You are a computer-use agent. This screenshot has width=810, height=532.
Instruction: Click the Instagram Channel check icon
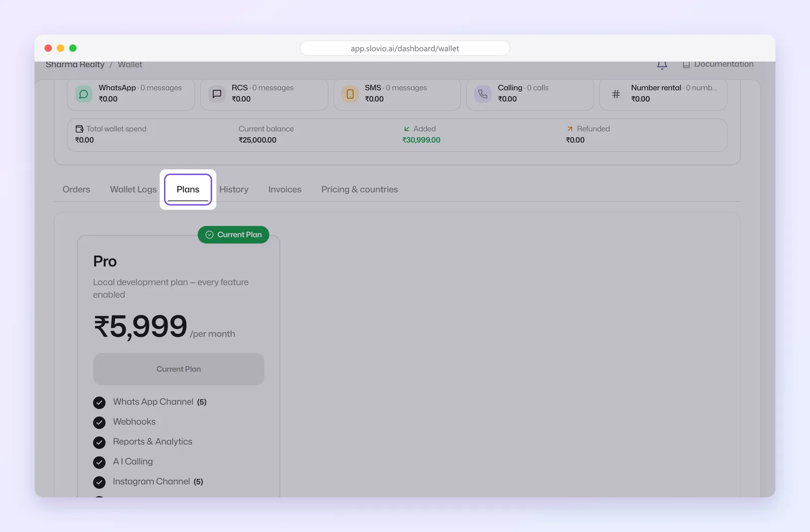(99, 482)
